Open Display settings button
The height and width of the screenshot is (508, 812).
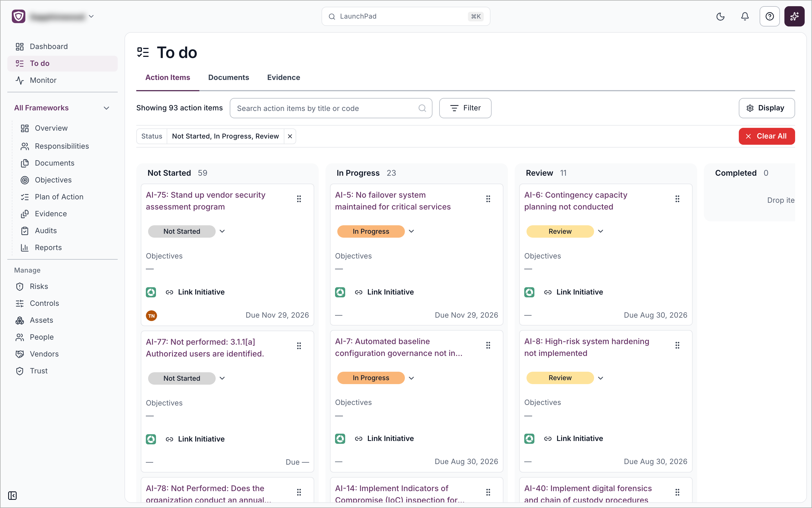coord(766,108)
